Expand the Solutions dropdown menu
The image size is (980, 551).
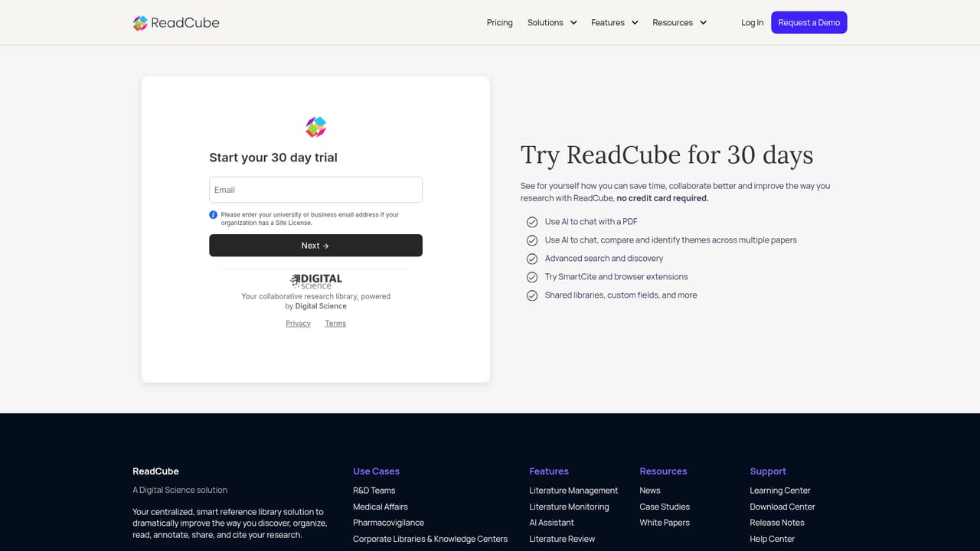point(552,23)
